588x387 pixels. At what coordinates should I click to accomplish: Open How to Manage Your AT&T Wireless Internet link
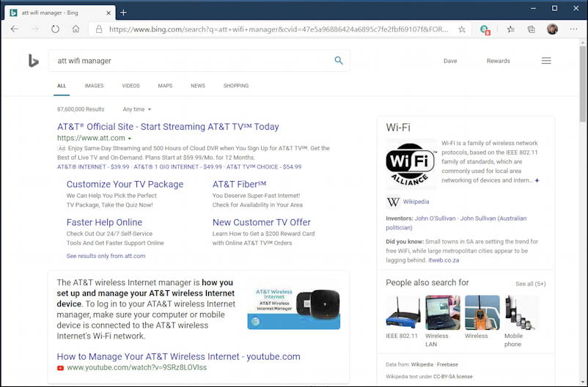coord(178,357)
